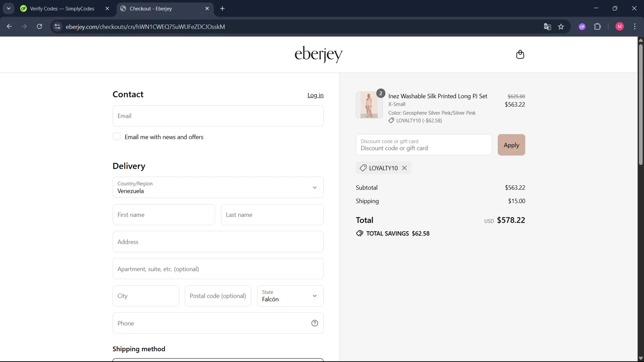Viewport: 644px width, 362px height.
Task: Click the Shipping method heading
Action: tap(139, 349)
